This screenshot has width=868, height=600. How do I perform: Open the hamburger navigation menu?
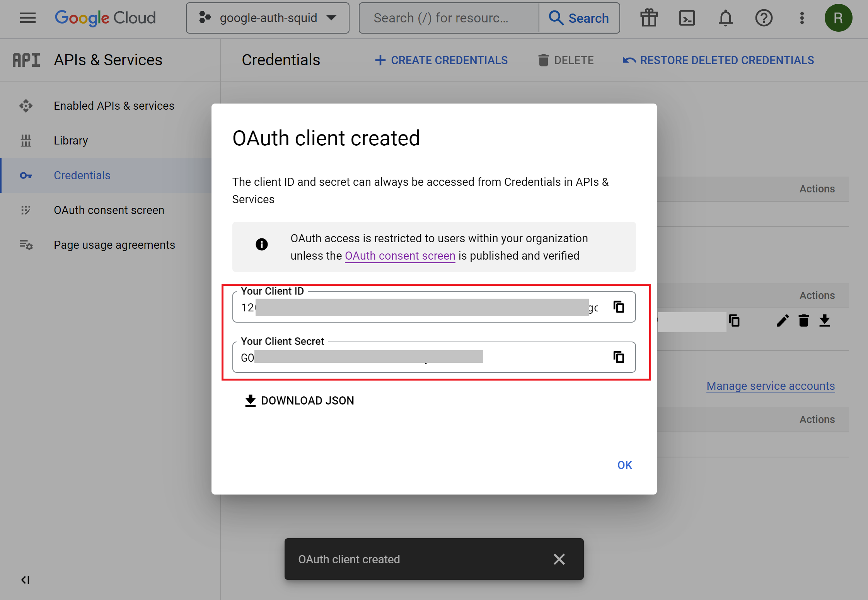coord(27,18)
